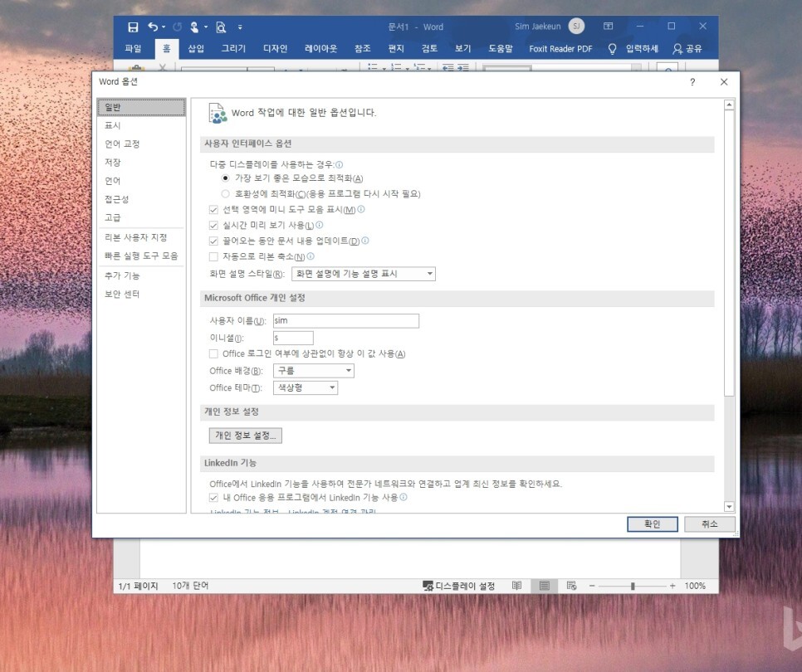Image resolution: width=802 pixels, height=672 pixels.
Task: Click the zoom slider handle in status bar
Action: (633, 587)
